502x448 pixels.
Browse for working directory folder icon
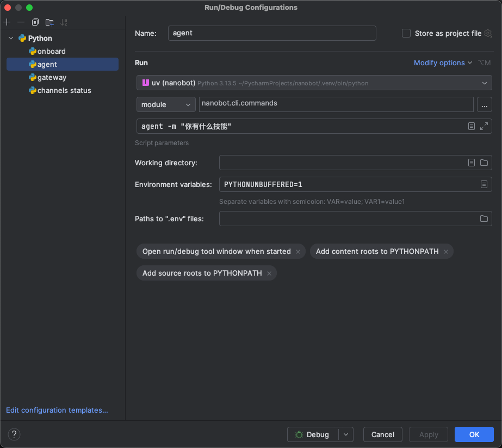[x=484, y=163]
